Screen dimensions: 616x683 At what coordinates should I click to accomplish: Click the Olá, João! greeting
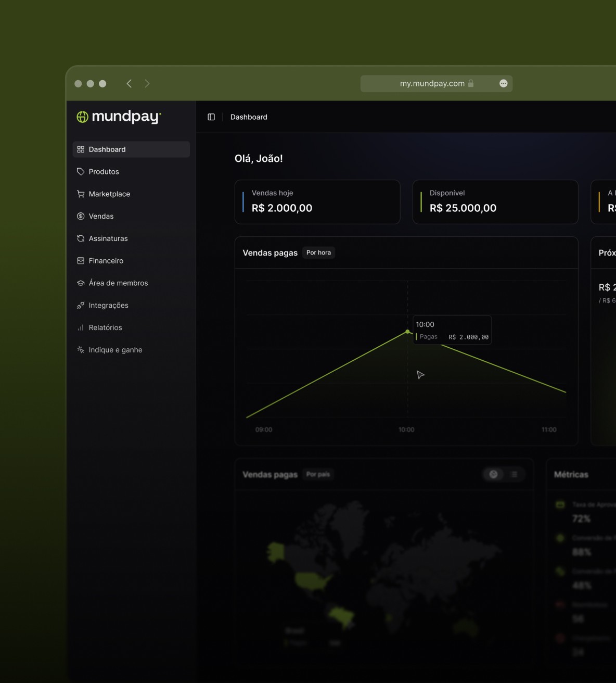tap(259, 159)
